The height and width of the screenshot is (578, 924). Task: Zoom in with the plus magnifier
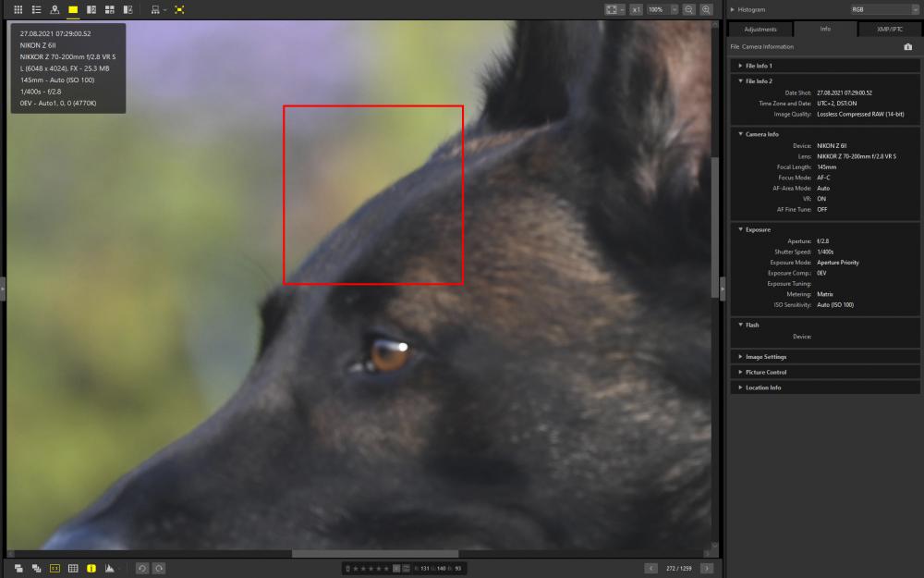pyautogui.click(x=706, y=9)
